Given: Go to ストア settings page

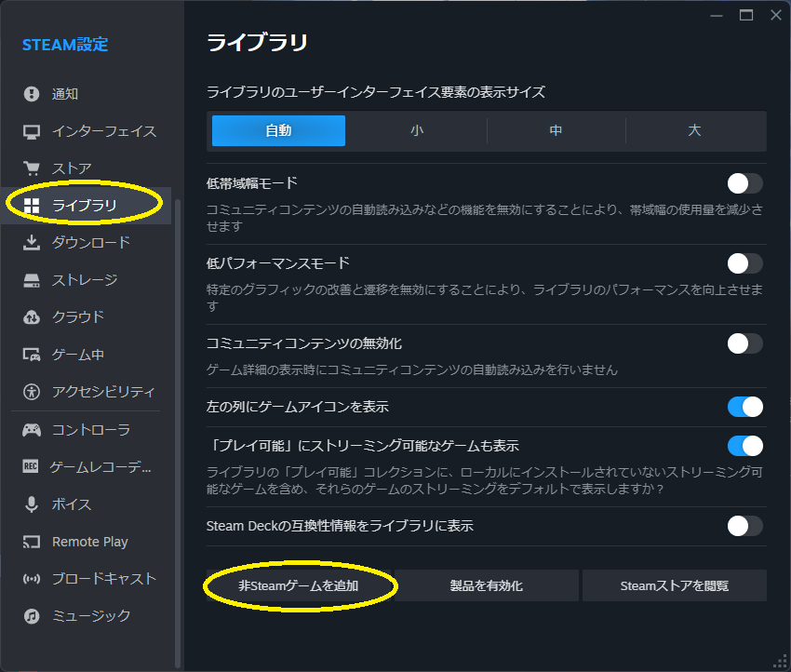Looking at the screenshot, I should 86,168.
